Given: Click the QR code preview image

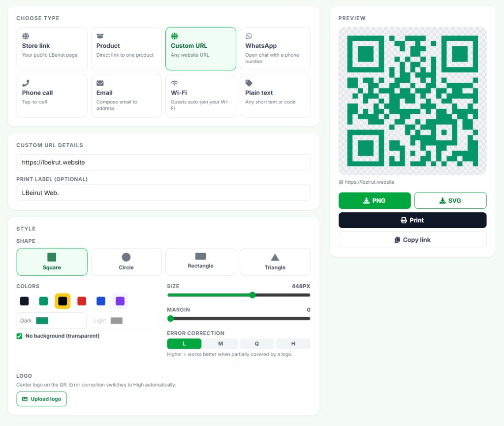Looking at the screenshot, I should (x=412, y=101).
